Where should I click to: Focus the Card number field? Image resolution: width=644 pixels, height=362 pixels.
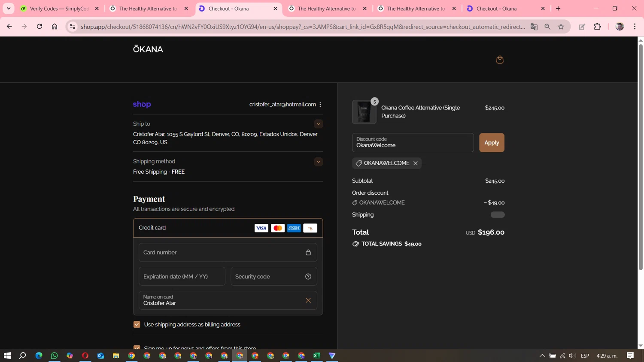[228, 253]
